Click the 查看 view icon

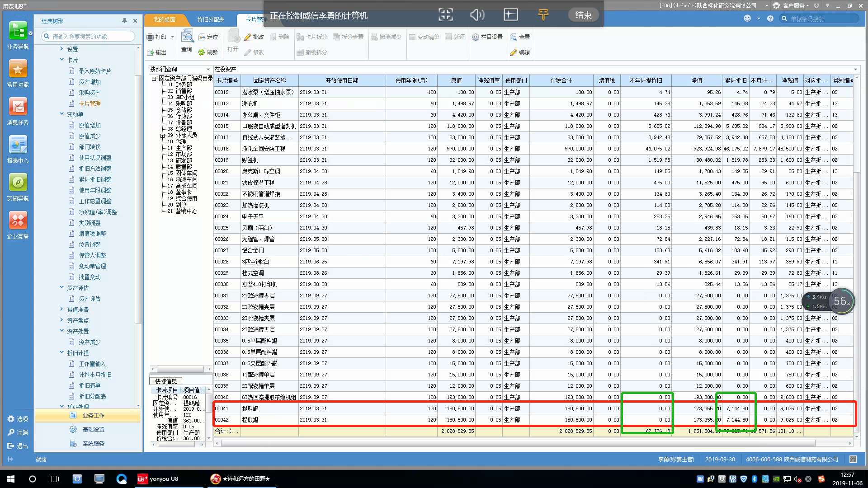(514, 37)
